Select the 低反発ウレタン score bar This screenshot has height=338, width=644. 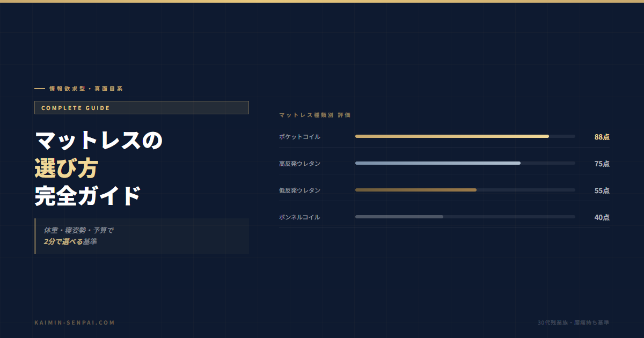(465, 190)
